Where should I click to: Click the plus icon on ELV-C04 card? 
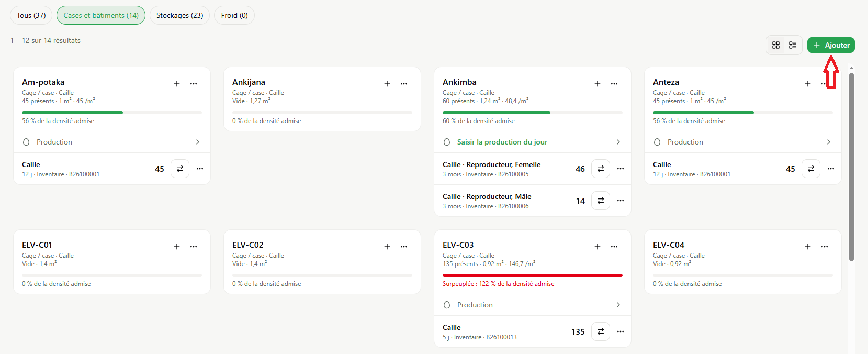[x=808, y=247]
